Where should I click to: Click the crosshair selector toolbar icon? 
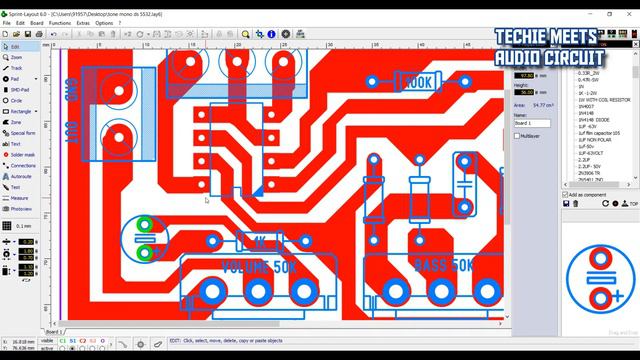click(260, 34)
